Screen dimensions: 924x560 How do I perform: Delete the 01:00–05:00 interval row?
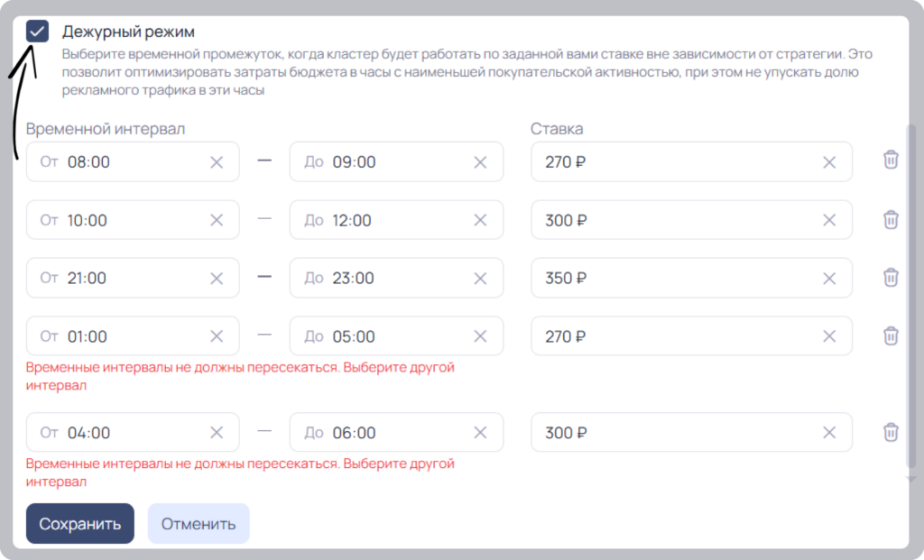[x=891, y=335]
